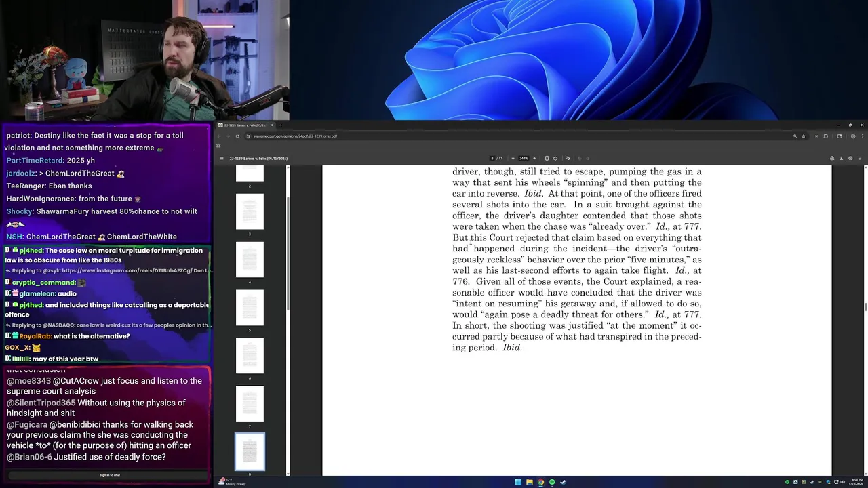The width and height of the screenshot is (868, 488).
Task: Select page 4 thumbnail in the sidebar
Action: pos(250,259)
